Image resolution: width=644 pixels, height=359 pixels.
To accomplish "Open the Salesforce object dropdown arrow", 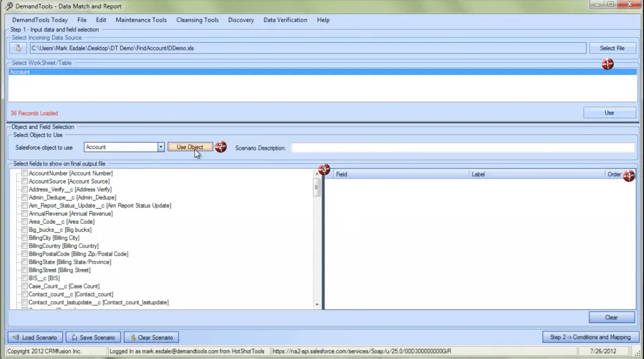I will [160, 147].
